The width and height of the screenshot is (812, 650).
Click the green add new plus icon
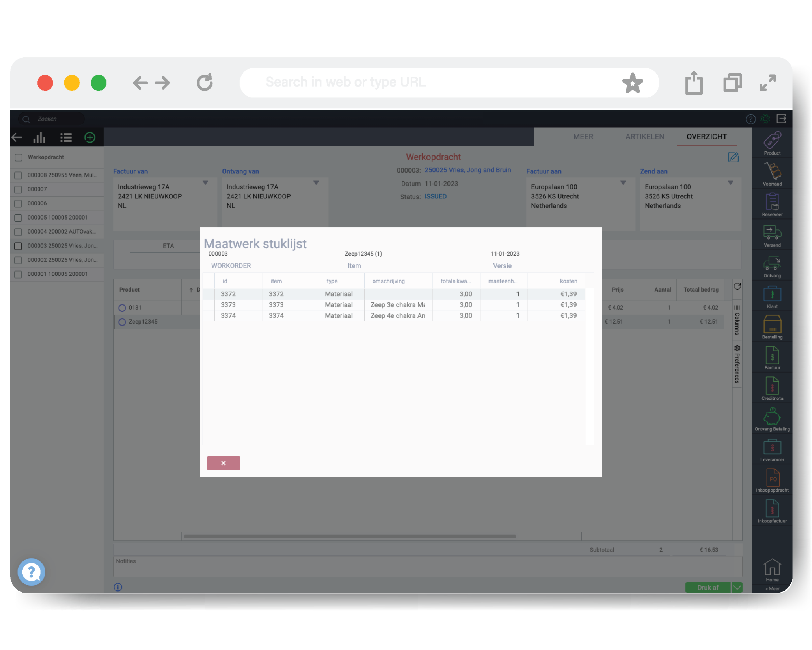pyautogui.click(x=90, y=137)
